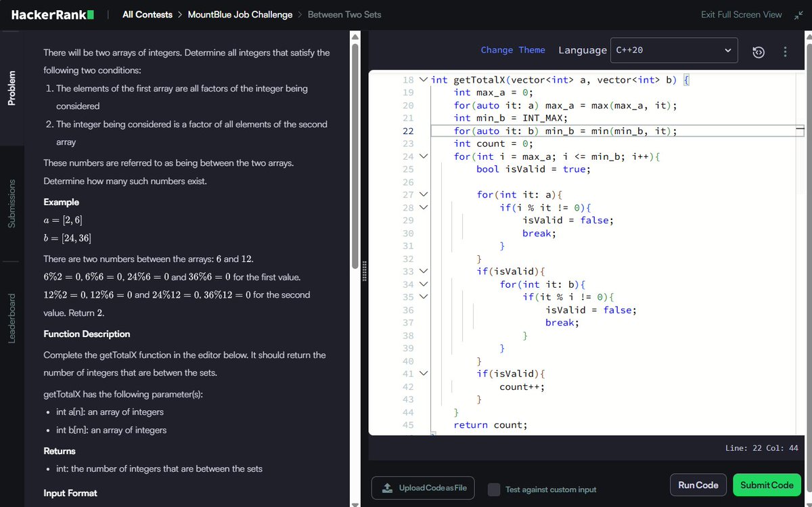Image resolution: width=812 pixels, height=507 pixels.
Task: Reset code with the restore icon
Action: pyautogui.click(x=759, y=51)
